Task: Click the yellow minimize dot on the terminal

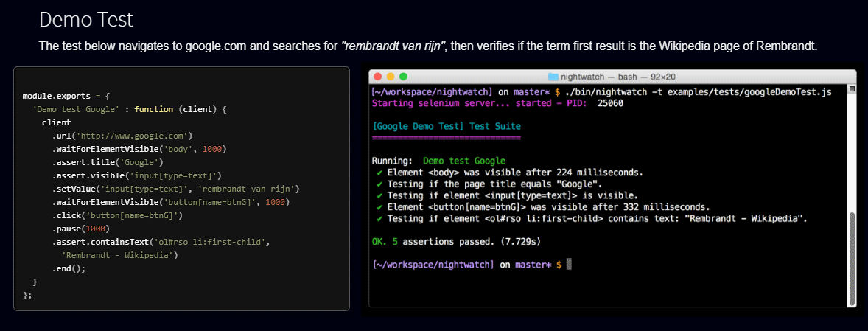Action: pyautogui.click(x=391, y=77)
